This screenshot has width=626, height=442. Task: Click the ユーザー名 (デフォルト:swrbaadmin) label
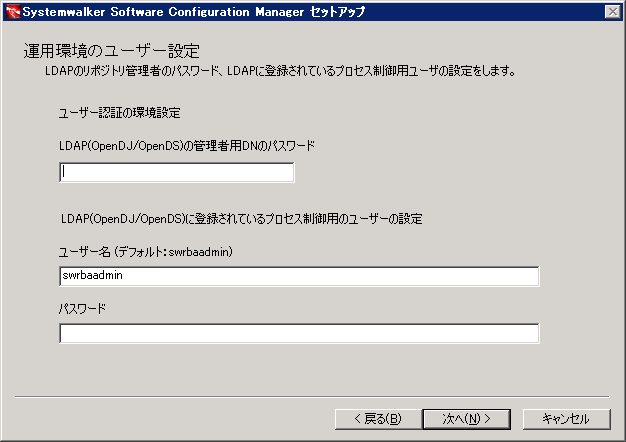tap(146, 252)
